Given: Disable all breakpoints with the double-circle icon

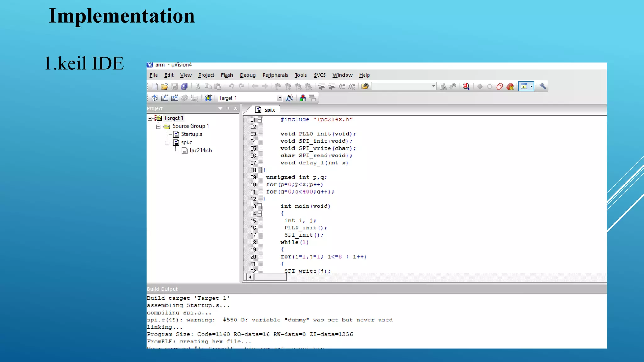Looking at the screenshot, I should [x=500, y=86].
